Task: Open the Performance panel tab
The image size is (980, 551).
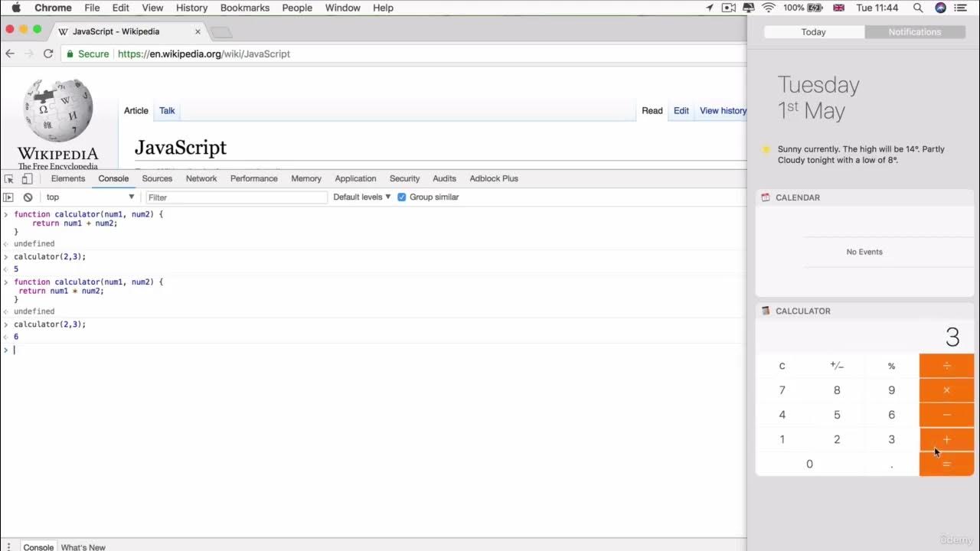Action: 254,178
